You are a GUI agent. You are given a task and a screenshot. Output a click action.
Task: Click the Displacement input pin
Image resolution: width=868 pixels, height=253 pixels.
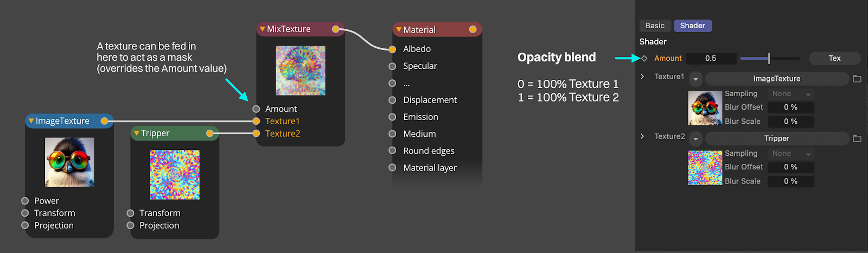pos(392,100)
